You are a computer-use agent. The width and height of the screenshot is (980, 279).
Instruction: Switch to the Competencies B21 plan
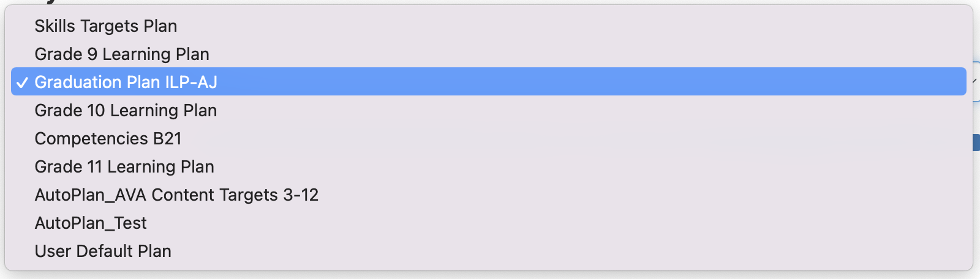[x=108, y=138]
